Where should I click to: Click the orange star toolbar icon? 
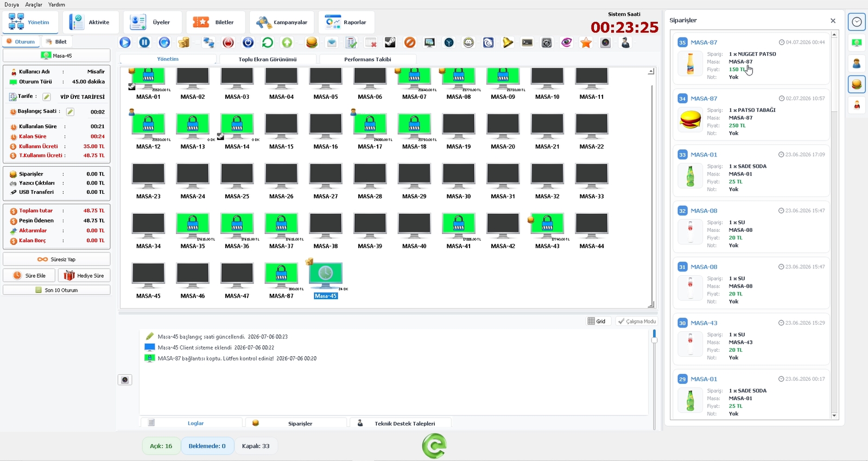[586, 42]
